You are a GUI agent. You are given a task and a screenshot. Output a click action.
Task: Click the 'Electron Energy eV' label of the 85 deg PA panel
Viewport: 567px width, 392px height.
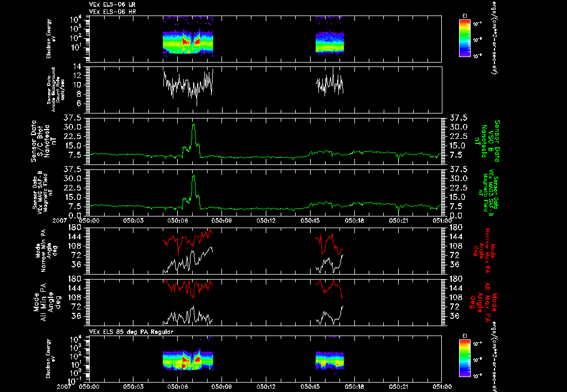49,359
